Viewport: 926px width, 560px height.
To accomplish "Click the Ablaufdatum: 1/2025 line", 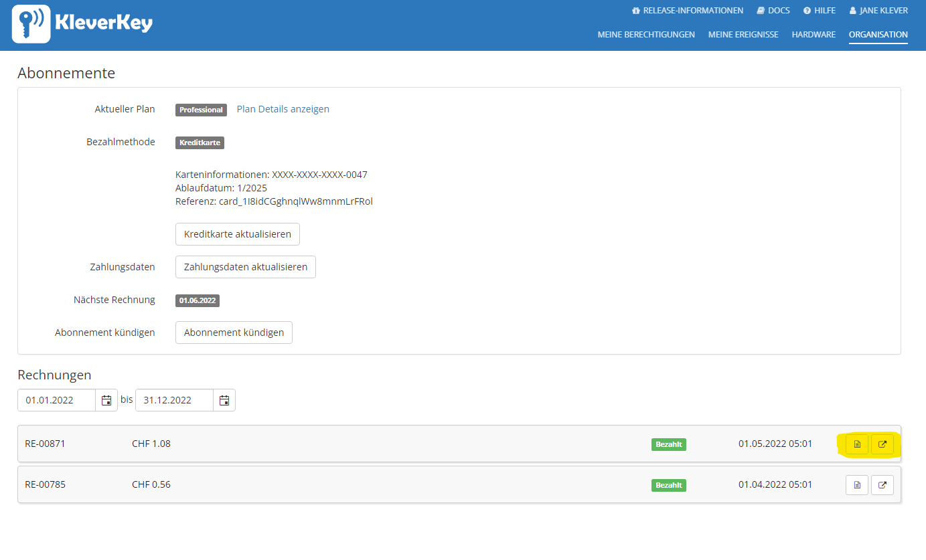I will [221, 188].
